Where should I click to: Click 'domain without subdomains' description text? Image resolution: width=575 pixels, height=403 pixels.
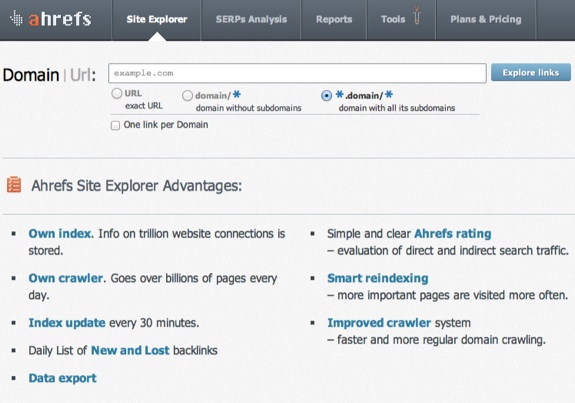249,108
